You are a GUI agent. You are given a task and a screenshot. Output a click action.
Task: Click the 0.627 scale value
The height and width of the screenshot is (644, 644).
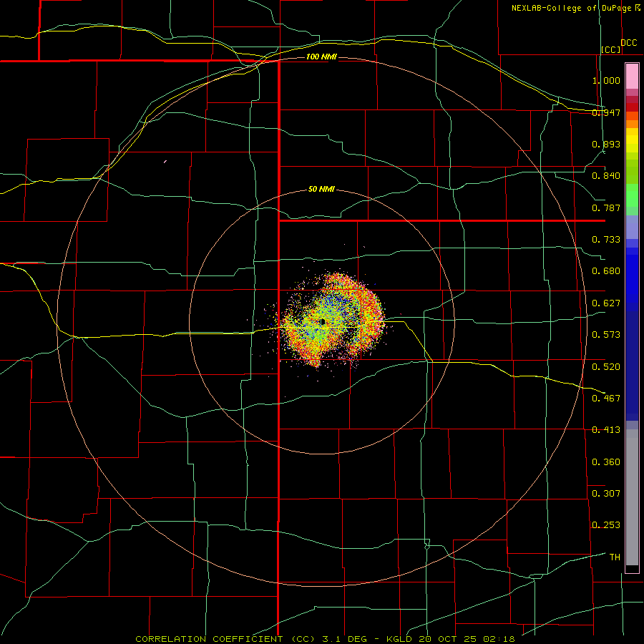click(x=606, y=303)
